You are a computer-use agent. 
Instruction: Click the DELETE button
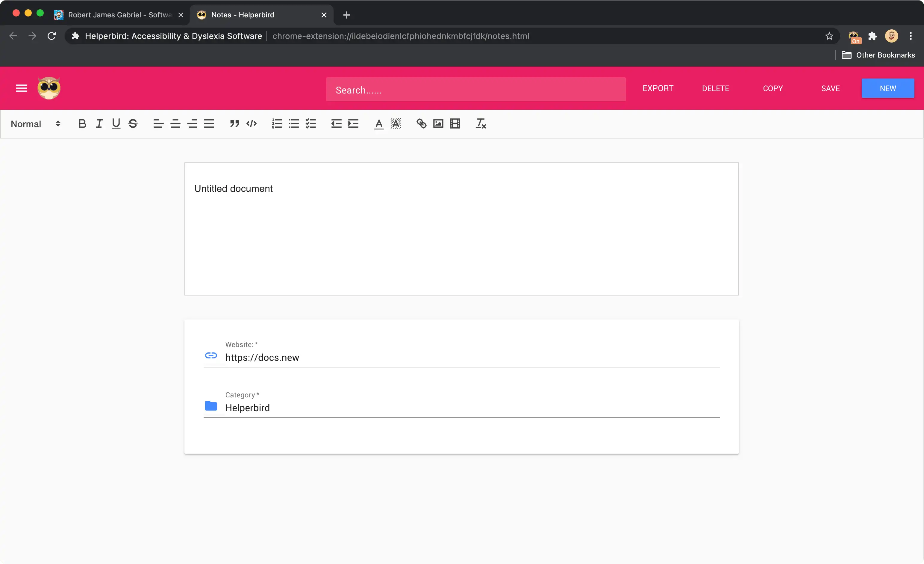(715, 88)
